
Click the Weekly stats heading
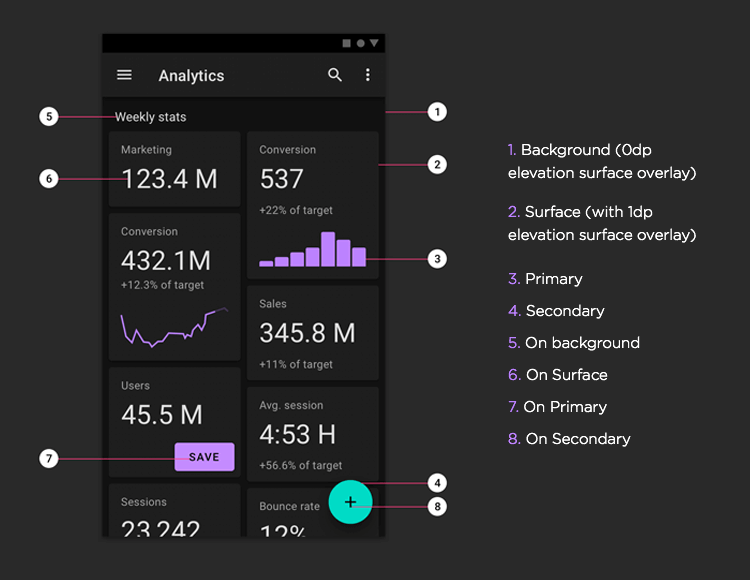click(x=151, y=117)
